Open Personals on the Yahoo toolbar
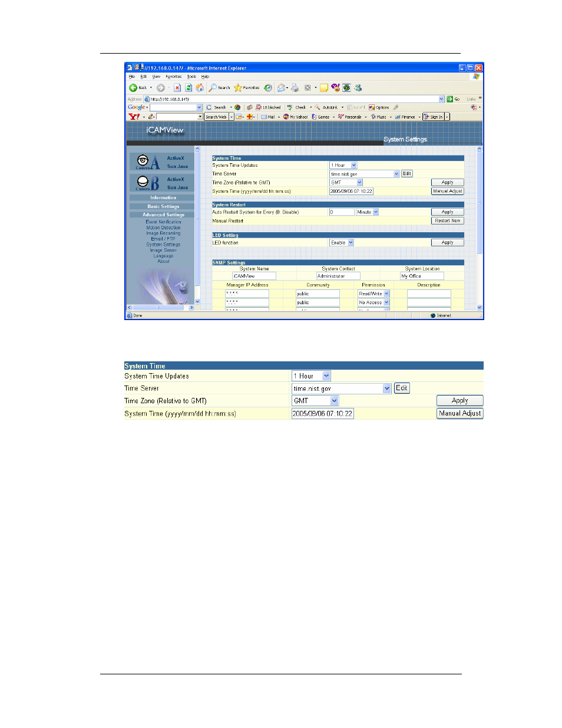The image size is (562, 728). point(350,117)
